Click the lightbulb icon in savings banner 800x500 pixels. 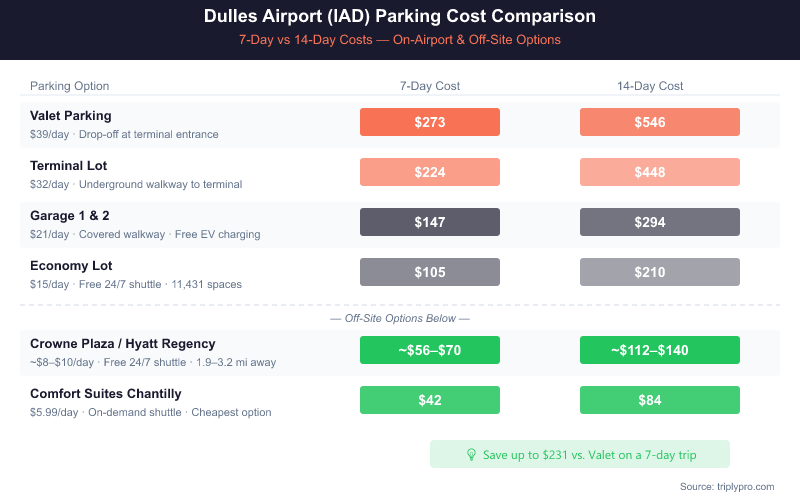pos(472,454)
